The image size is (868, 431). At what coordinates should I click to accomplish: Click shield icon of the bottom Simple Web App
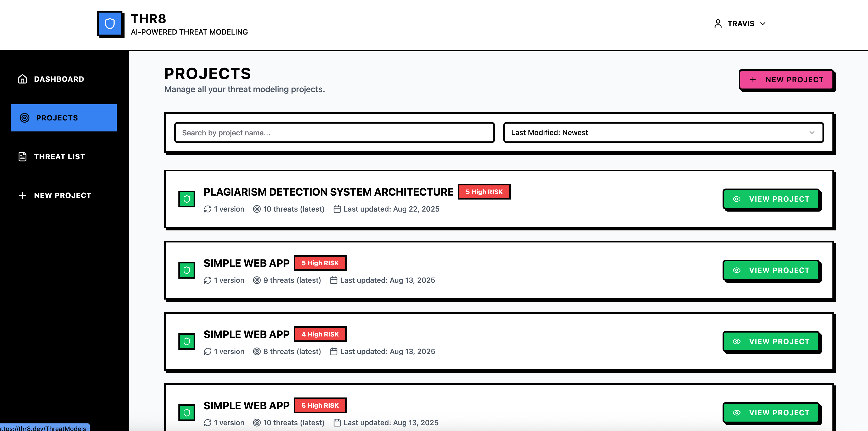coord(187,412)
